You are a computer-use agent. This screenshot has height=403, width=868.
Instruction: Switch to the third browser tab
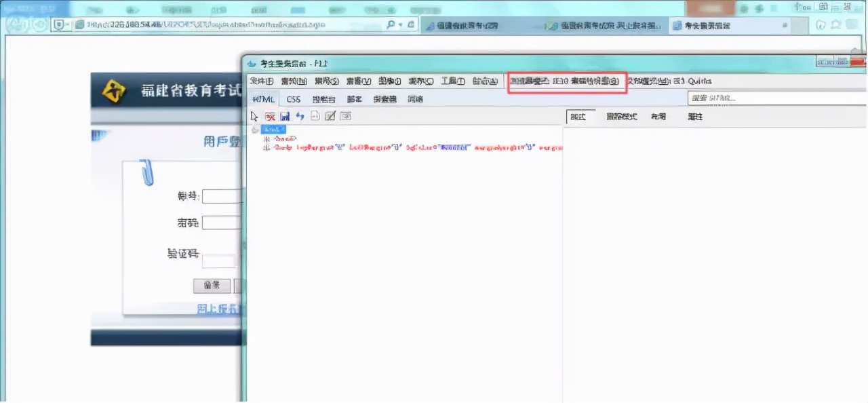731,26
